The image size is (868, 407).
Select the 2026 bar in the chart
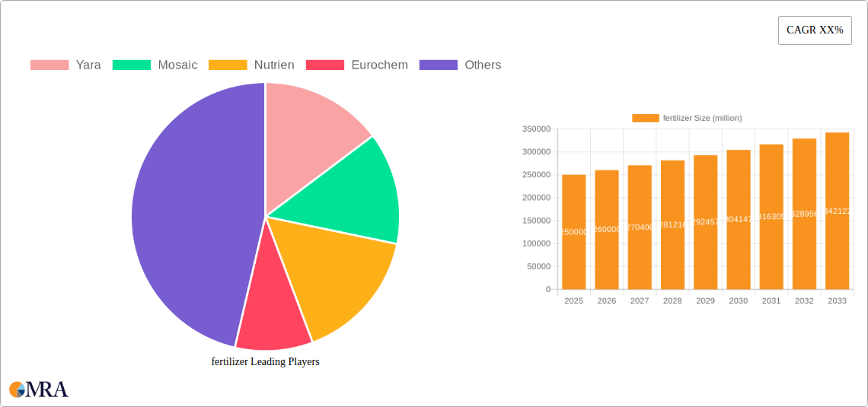[607, 230]
